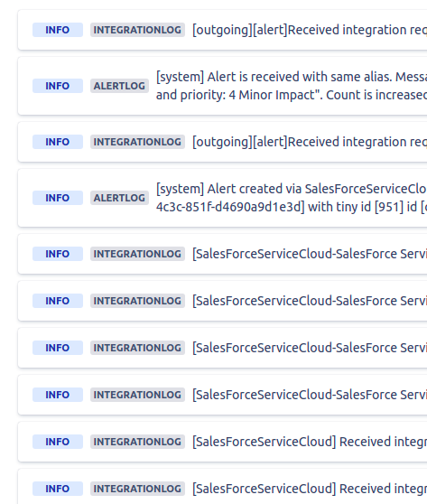Viewport: 427px width, 504px height.
Task: Click the '4c3c-851f-d4690a9d1e3d] with tiny id [951]' line
Action: click(x=292, y=207)
